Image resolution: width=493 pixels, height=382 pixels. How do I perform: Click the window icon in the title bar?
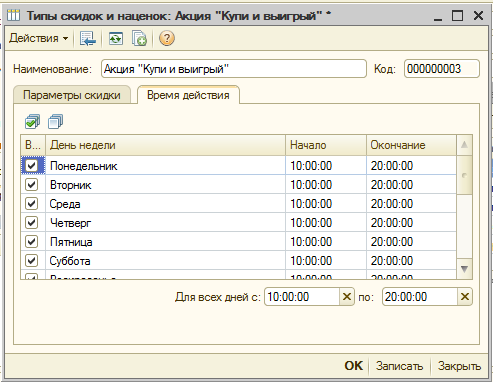(14, 15)
